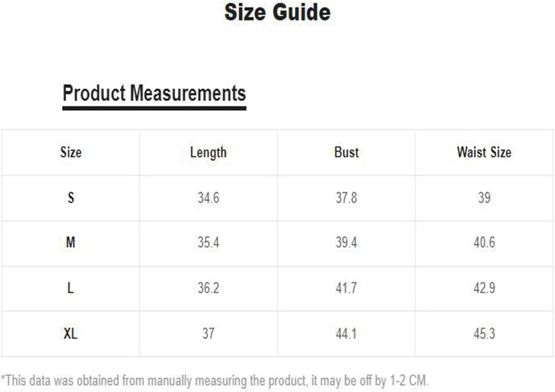The image size is (555, 392).
Task: Click bust value 39.4 for size M
Action: 346,243
